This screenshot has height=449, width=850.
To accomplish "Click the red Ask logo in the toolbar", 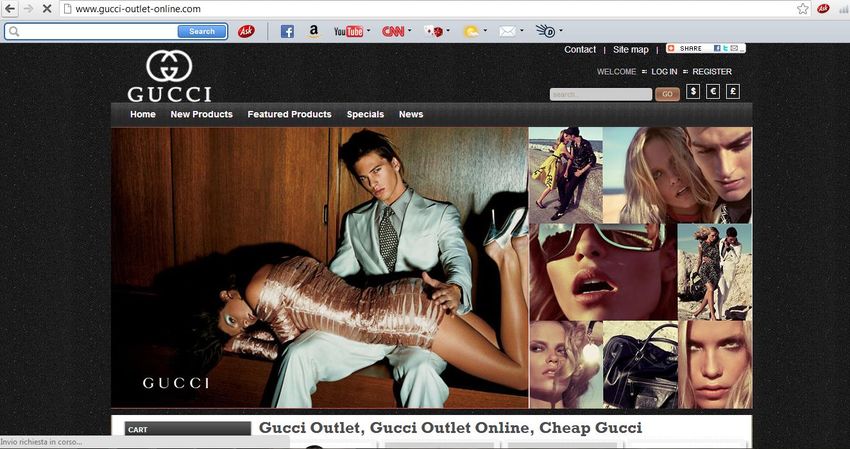I will point(246,31).
